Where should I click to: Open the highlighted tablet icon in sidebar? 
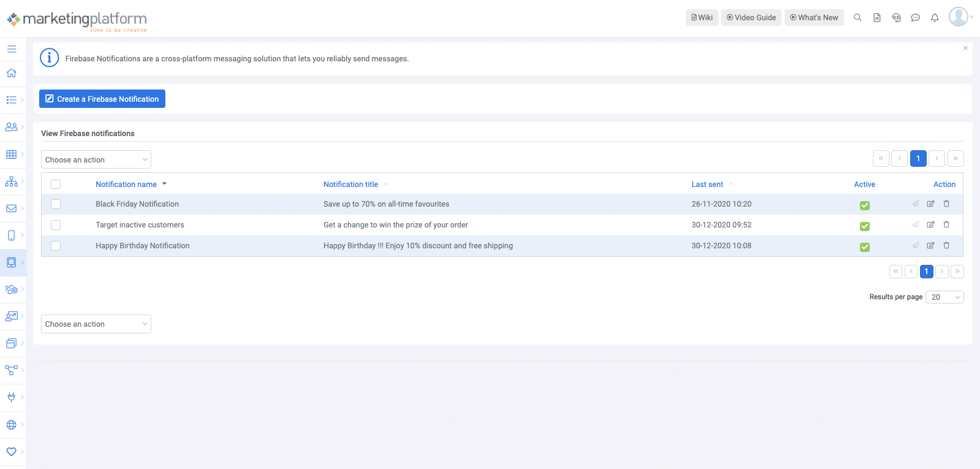11,262
